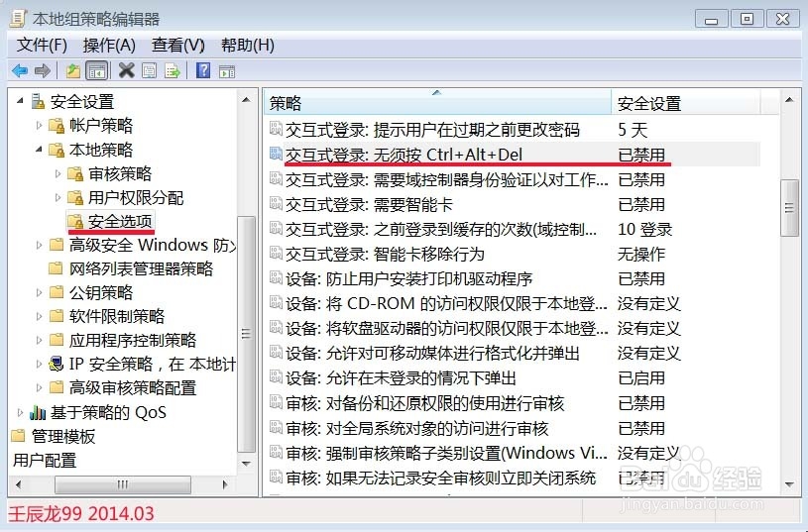Click the Forward arrow toolbar icon
This screenshot has height=532, width=808.
(x=43, y=70)
